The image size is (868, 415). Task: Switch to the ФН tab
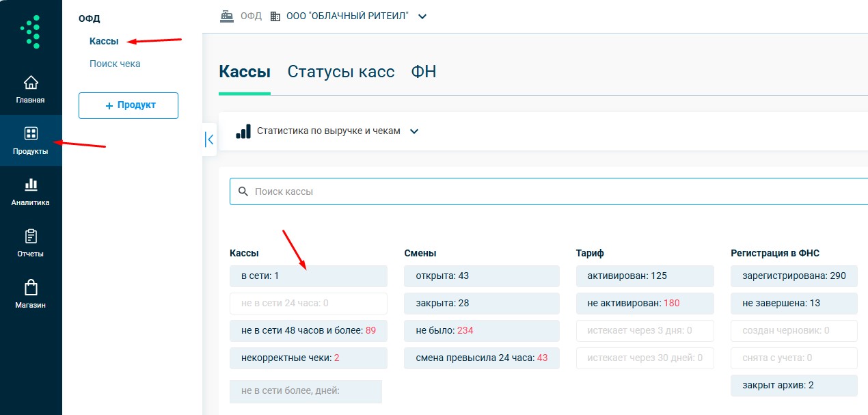(423, 72)
